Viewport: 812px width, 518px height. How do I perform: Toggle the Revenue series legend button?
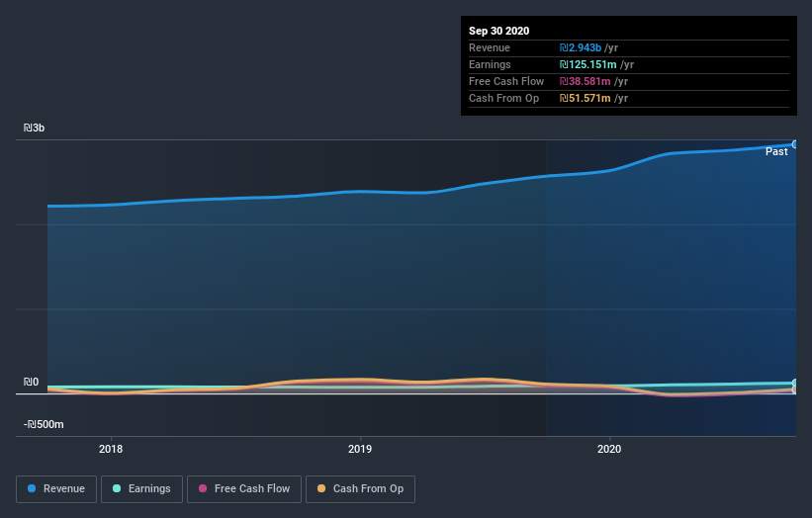[56, 489]
